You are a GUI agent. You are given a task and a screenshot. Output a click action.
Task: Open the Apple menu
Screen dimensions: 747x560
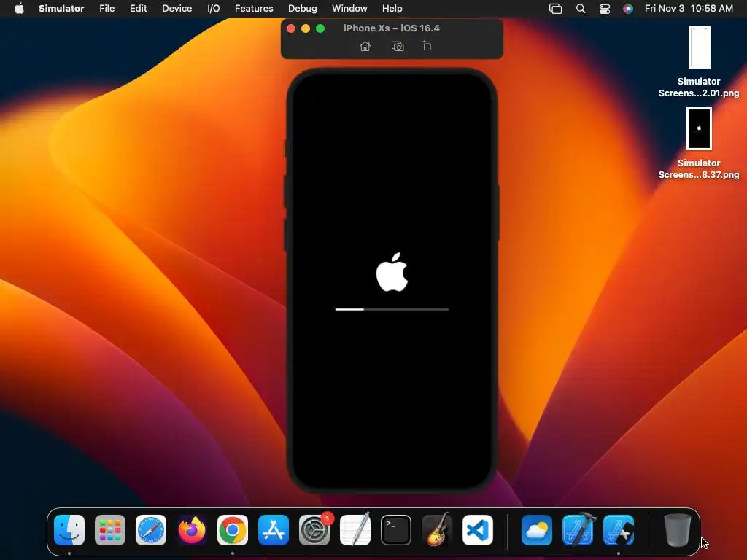19,8
